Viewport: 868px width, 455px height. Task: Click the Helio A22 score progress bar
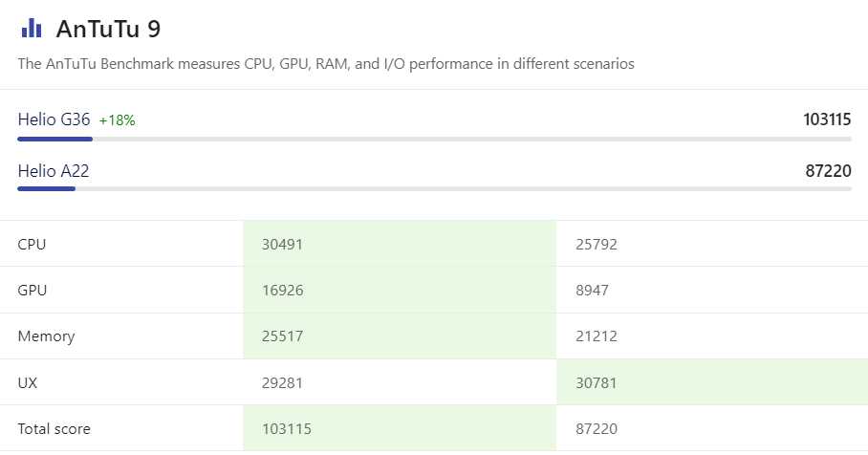pos(434,188)
